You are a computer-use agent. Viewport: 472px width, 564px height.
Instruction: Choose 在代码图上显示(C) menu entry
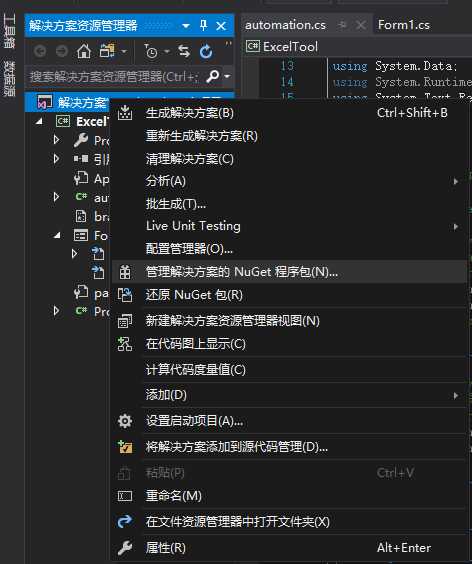(x=289, y=344)
